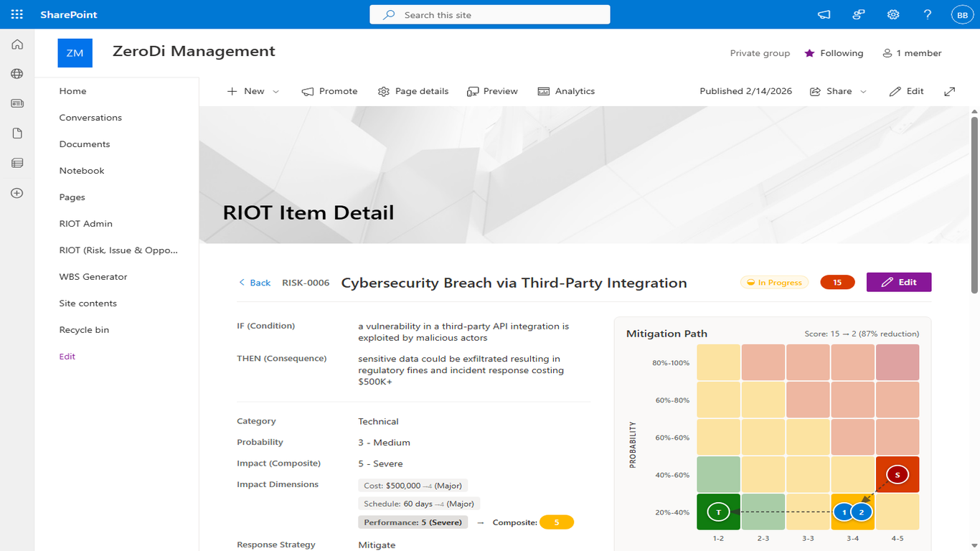Open the app launcher waffle icon
The width and height of the screenshot is (980, 551).
(17, 14)
